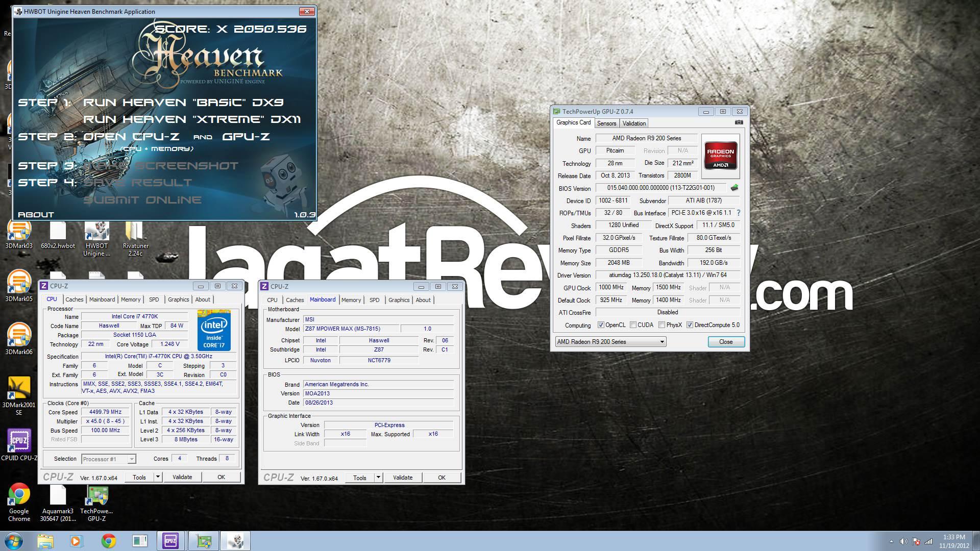
Task: Open the 3DMark06 desktop shortcut
Action: (19, 339)
